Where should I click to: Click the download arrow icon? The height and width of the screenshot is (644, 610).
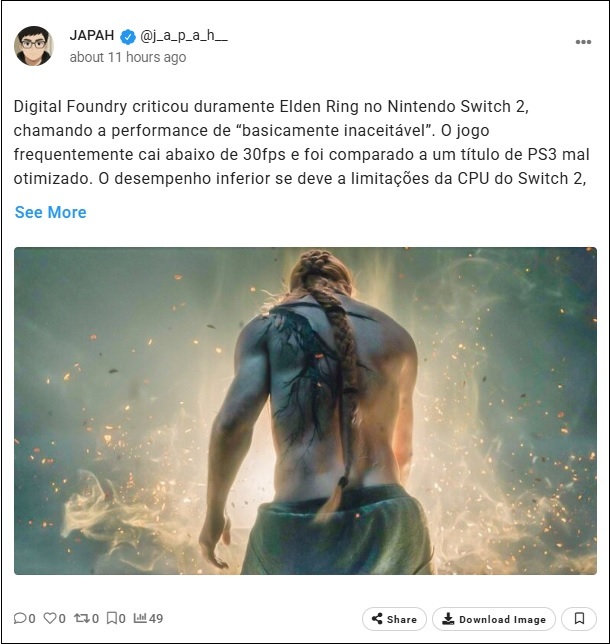tap(448, 619)
